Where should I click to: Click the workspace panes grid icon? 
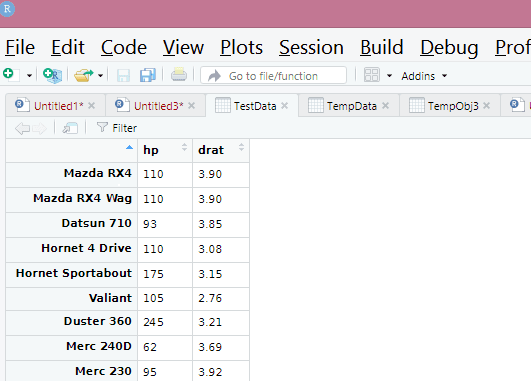371,75
